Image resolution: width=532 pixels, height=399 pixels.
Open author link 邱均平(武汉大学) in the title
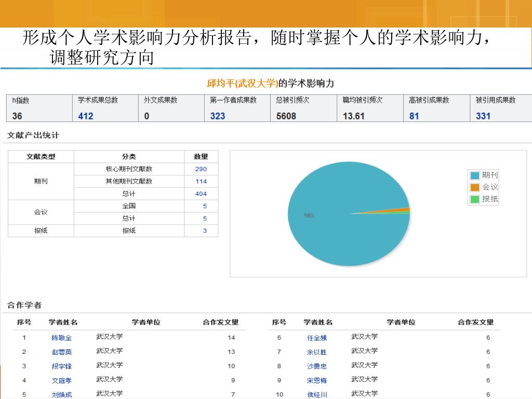pos(242,83)
